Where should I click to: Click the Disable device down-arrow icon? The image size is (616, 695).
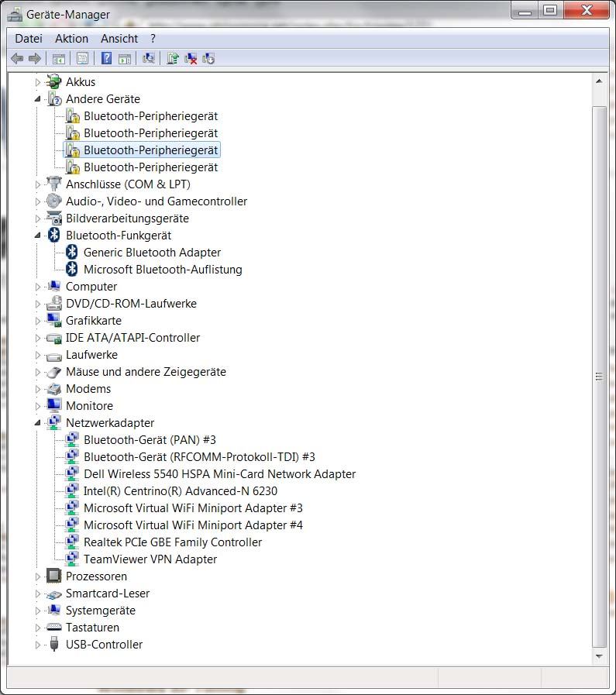(x=208, y=59)
